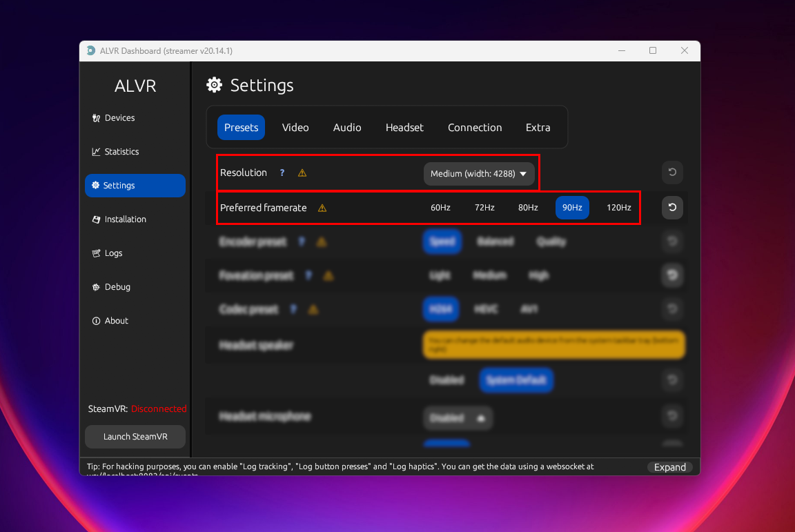Pick the 80Hz framerate option
Viewport: 795px width, 532px height.
click(x=528, y=208)
